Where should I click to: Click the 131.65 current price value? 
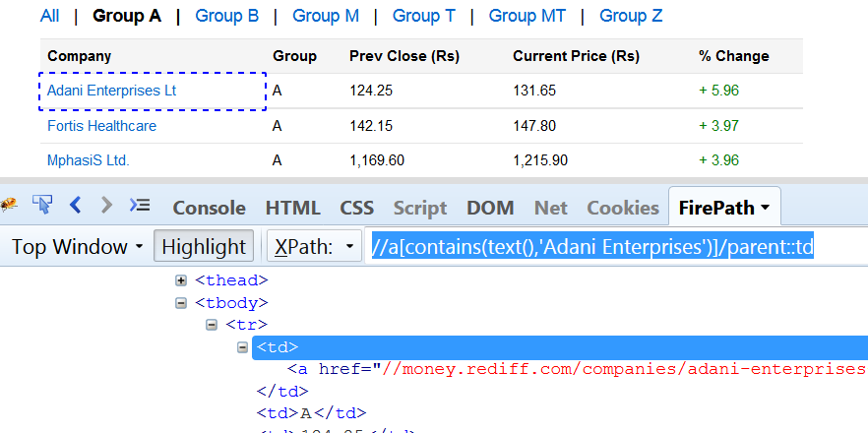(534, 91)
